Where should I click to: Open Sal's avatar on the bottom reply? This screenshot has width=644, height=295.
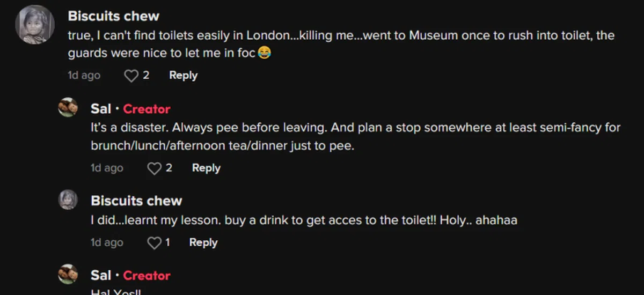coord(68,274)
